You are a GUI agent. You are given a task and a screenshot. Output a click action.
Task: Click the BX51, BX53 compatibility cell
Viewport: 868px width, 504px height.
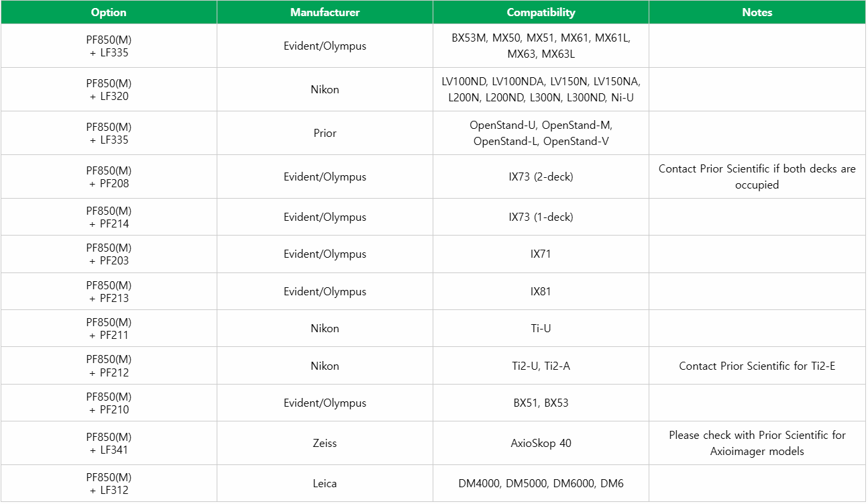pos(541,403)
